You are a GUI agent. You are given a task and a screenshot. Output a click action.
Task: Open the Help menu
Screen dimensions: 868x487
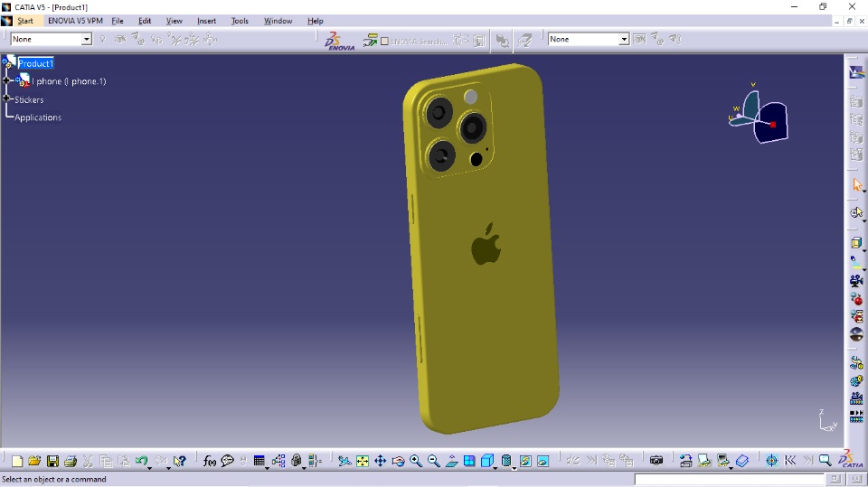315,21
